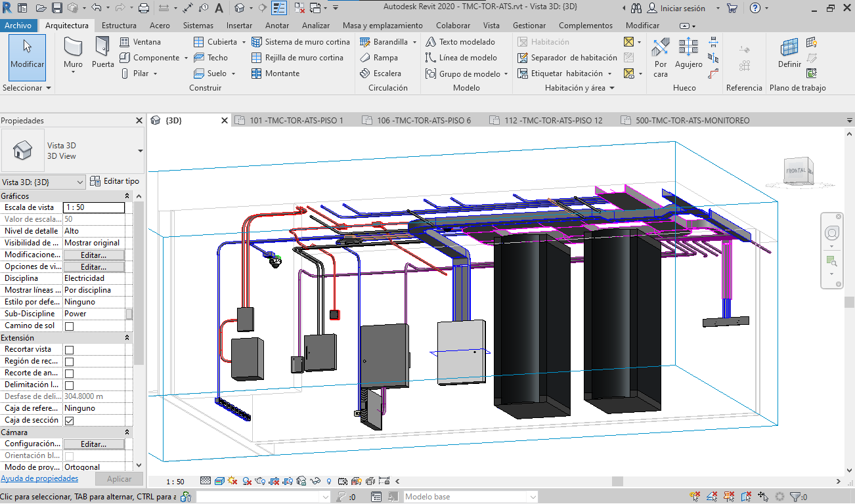855x504 pixels.
Task: Toggle the Camino de sol checkbox
Action: click(x=69, y=326)
